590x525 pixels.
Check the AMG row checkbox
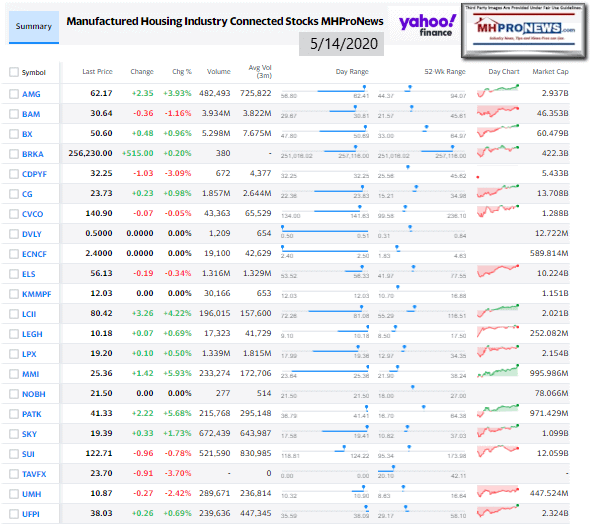(x=14, y=94)
